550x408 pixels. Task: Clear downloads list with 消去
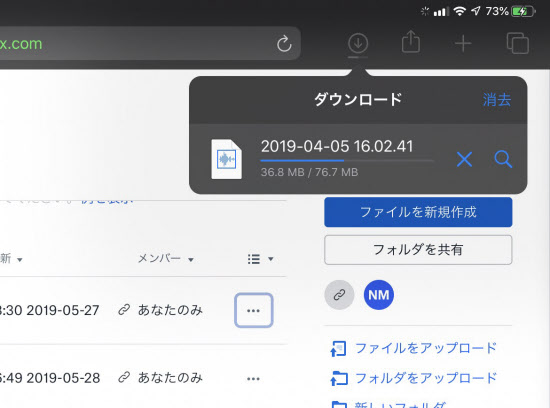coord(497,100)
